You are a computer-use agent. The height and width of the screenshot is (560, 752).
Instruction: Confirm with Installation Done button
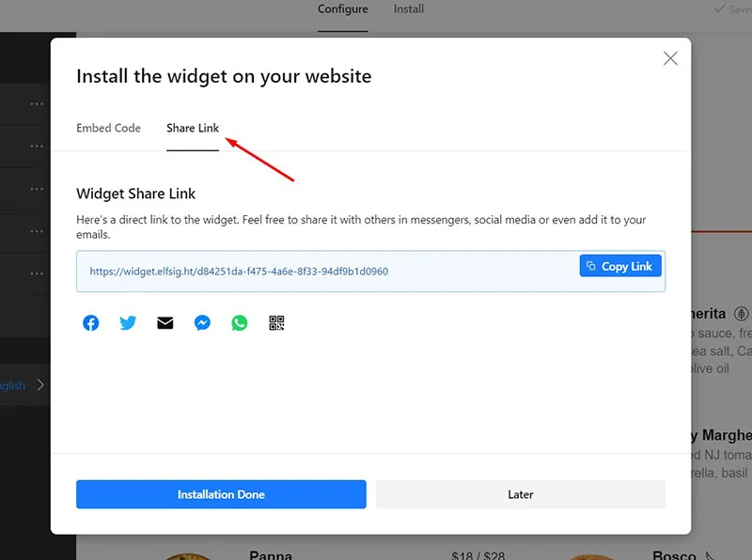click(221, 494)
